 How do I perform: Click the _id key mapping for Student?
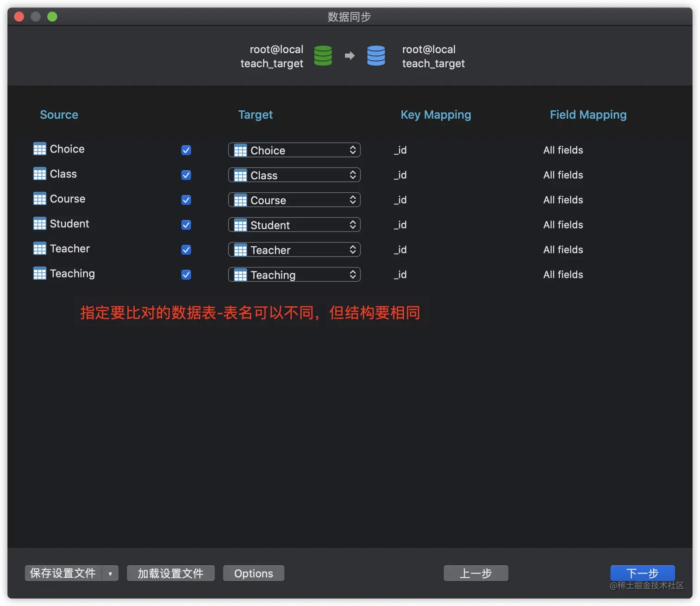pyautogui.click(x=400, y=225)
